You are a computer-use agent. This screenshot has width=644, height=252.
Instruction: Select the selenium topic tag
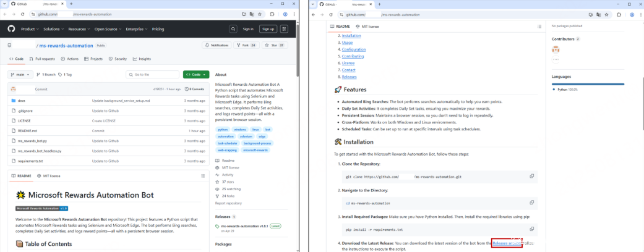246,136
